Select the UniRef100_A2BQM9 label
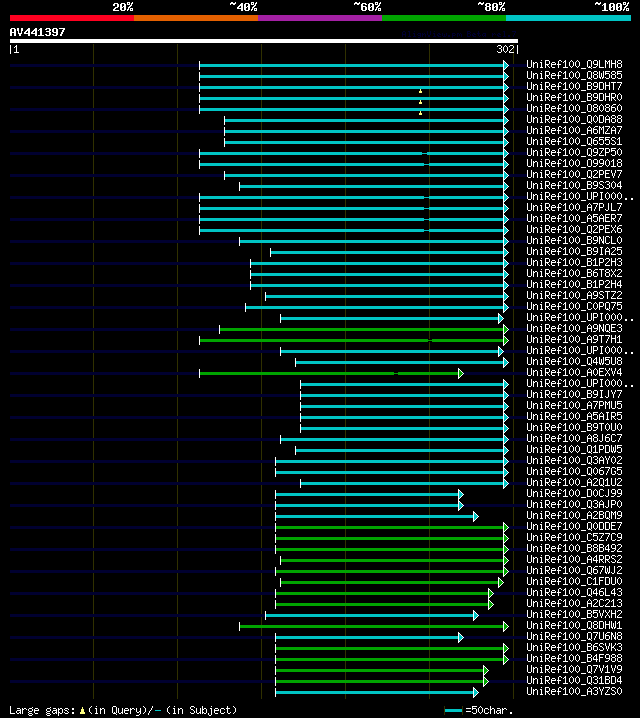Viewport: 640px width, 718px height. (x=574, y=515)
